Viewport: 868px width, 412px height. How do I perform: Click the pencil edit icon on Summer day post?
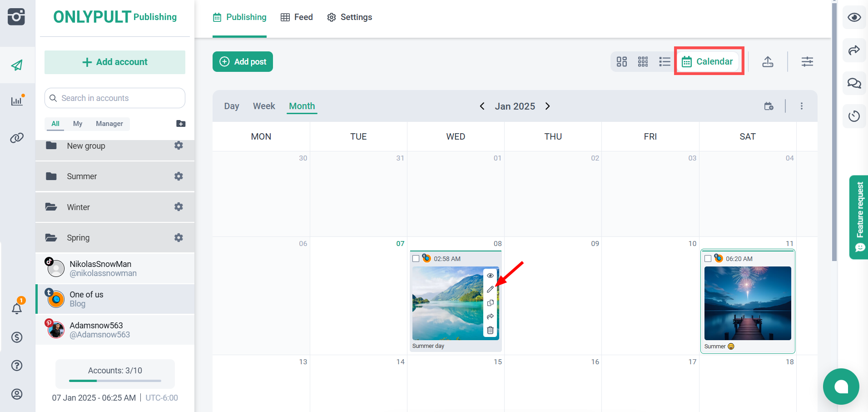coord(490,289)
